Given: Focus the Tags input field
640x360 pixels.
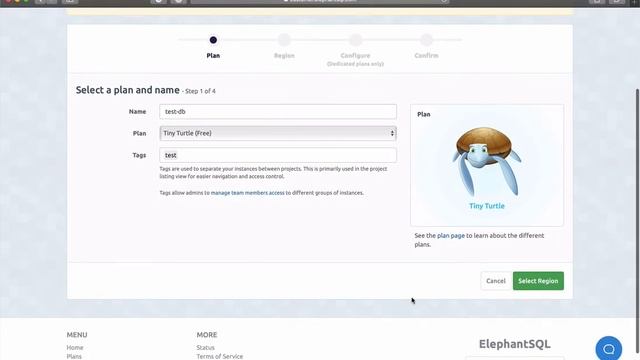Looking at the screenshot, I should [x=278, y=155].
